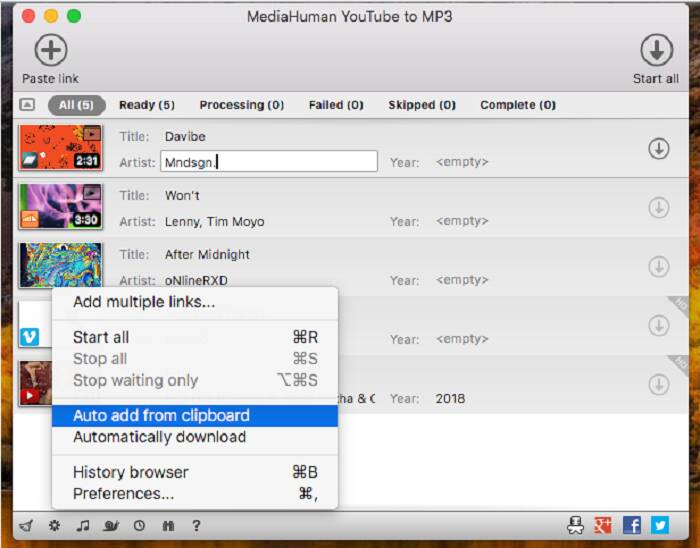The image size is (700, 548).
Task: Click empty Year value in Davibe row
Action: (x=462, y=162)
